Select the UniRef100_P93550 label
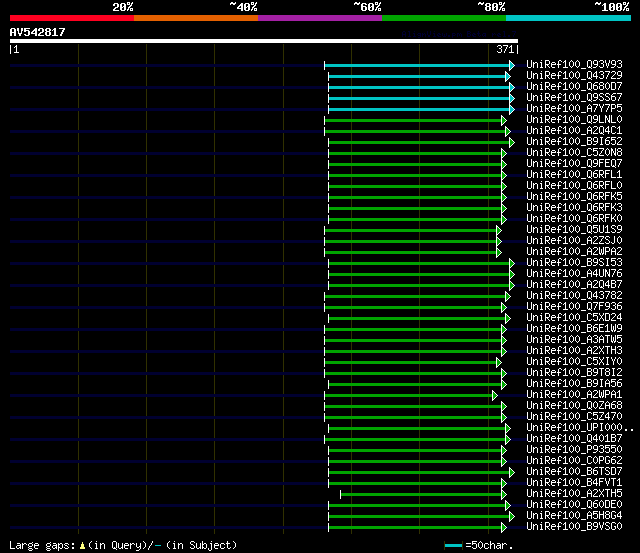The width and height of the screenshot is (640, 553). click(x=574, y=450)
